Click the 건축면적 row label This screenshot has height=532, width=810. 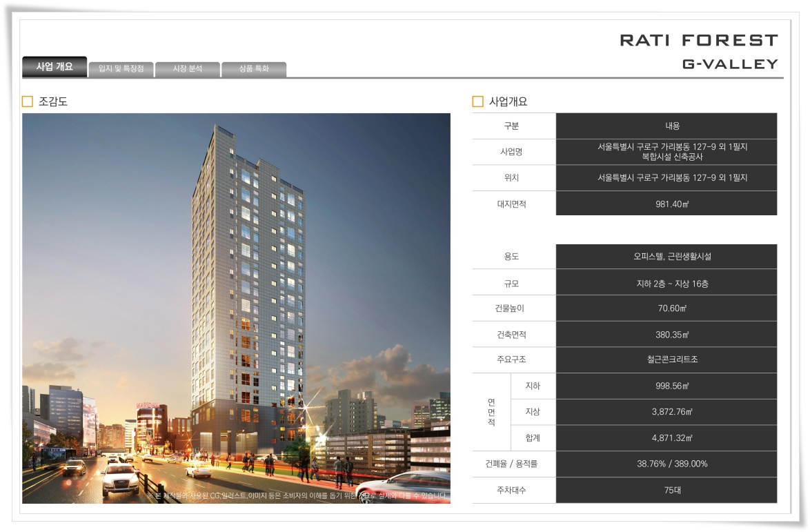pos(511,335)
